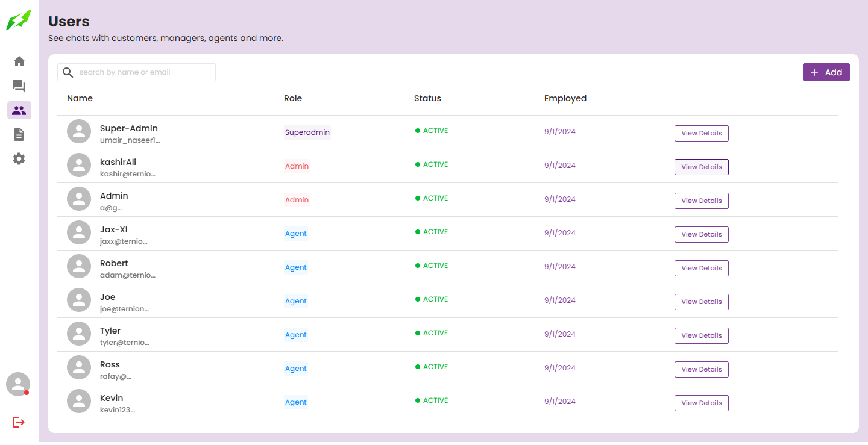Image resolution: width=868 pixels, height=445 pixels.
Task: Select the Users icon in sidebar
Action: click(x=19, y=110)
